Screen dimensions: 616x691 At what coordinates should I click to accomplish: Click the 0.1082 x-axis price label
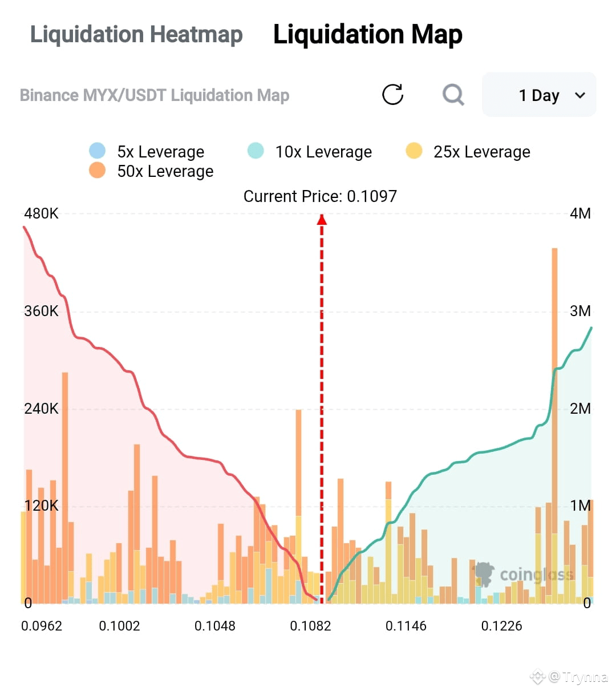[x=310, y=626]
